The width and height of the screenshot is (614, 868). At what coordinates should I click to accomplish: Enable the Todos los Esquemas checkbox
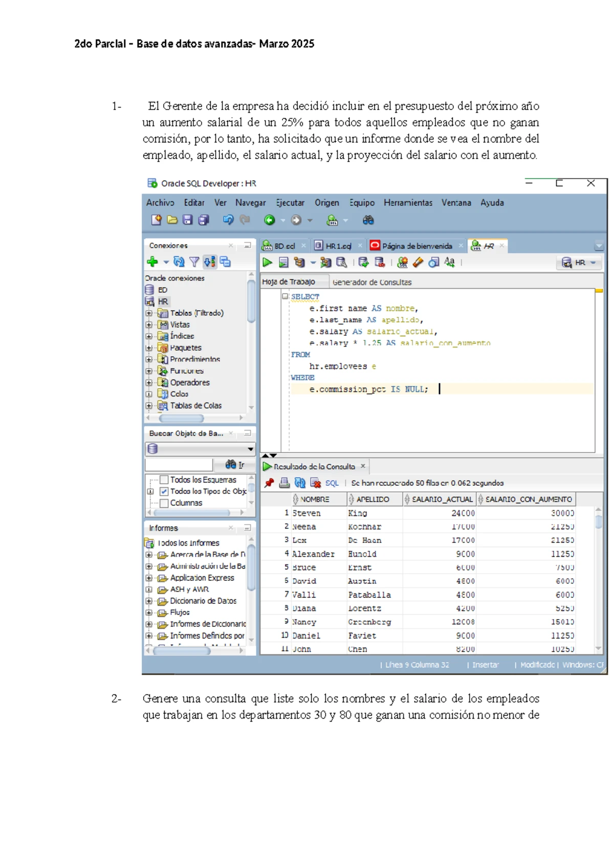164,480
